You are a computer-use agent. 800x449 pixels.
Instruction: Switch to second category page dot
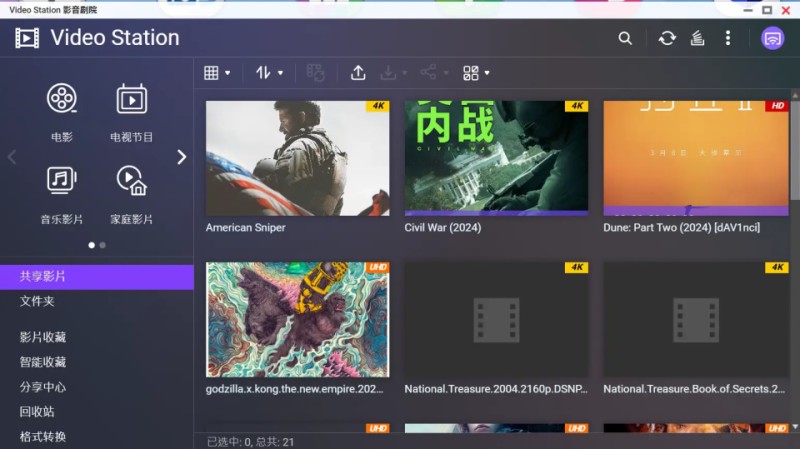coord(102,244)
